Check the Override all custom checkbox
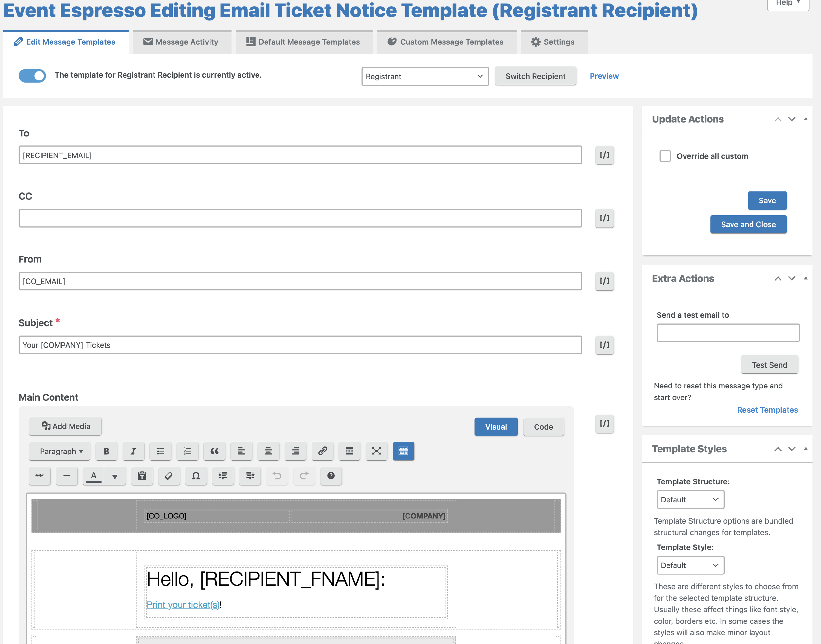The width and height of the screenshot is (821, 644). [x=665, y=156]
